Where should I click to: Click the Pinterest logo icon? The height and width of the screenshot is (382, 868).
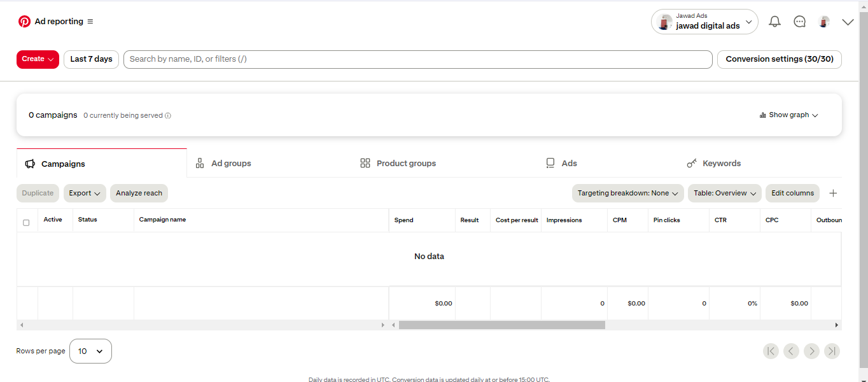[24, 22]
